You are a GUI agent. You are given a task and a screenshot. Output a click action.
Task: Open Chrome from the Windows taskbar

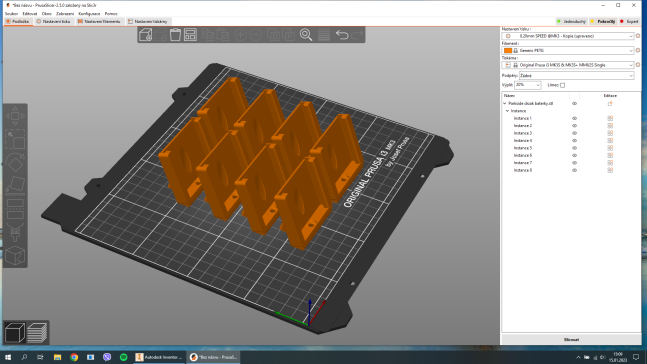[x=74, y=357]
